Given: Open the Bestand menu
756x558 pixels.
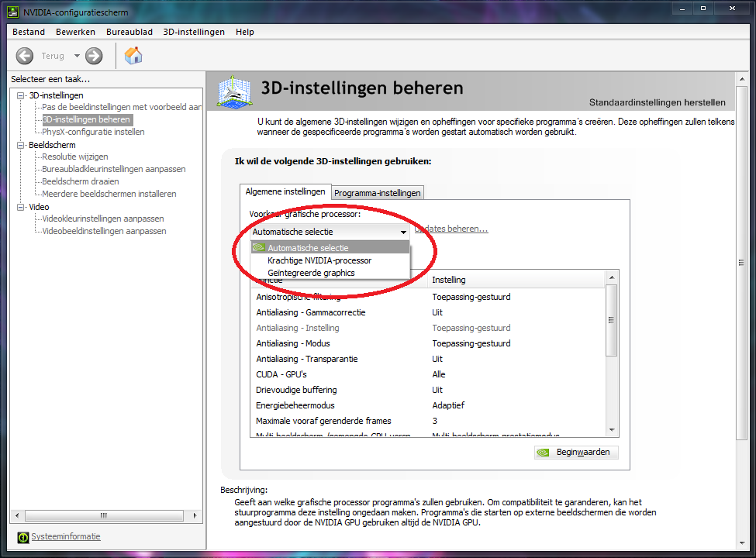Looking at the screenshot, I should (x=29, y=32).
